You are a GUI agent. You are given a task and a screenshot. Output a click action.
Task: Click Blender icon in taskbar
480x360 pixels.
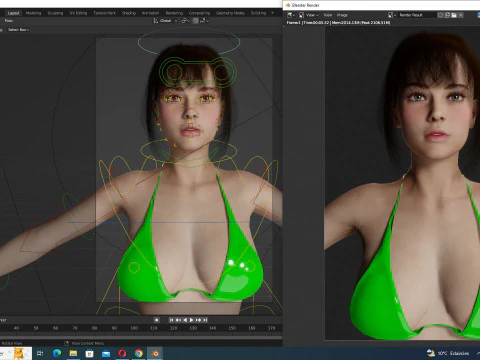155,353
